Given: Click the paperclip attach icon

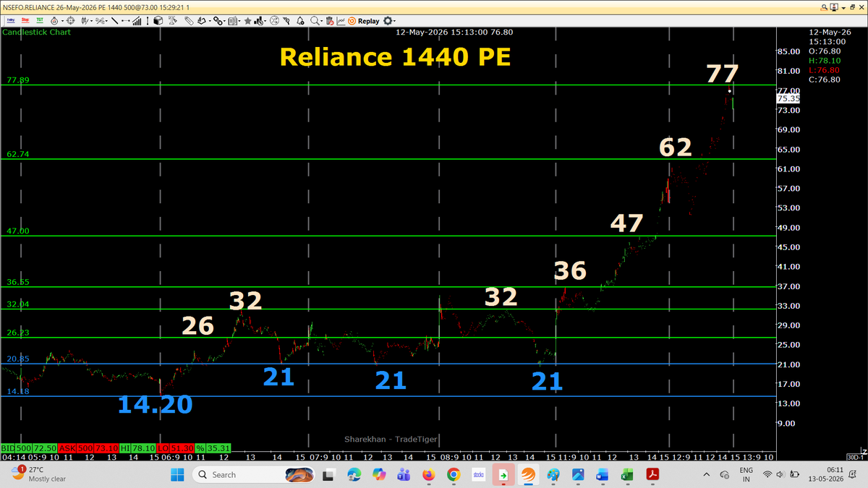Looking at the screenshot, I should pos(189,21).
